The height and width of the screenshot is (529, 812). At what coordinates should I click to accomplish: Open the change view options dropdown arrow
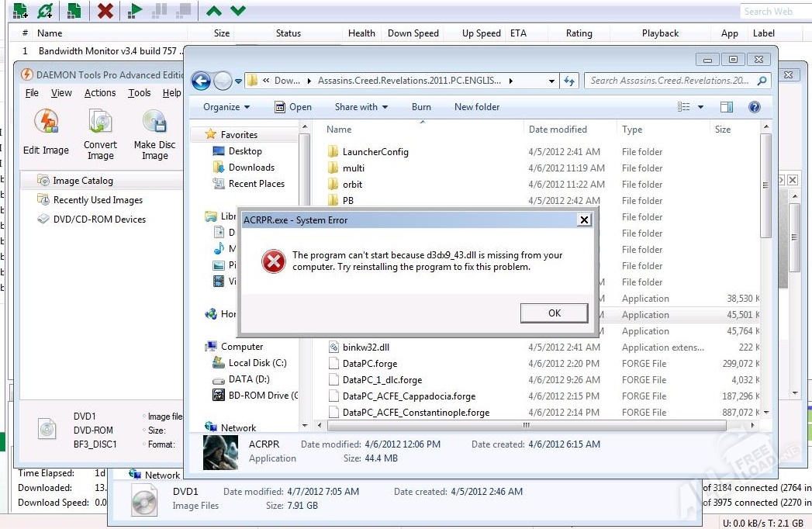(x=701, y=107)
